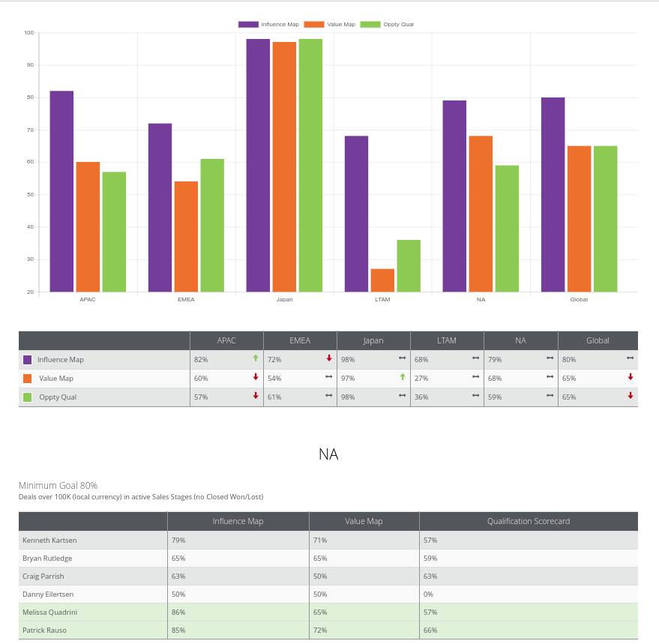
Task: Click the red down arrow for EMEA Influence Map
Action: click(329, 358)
